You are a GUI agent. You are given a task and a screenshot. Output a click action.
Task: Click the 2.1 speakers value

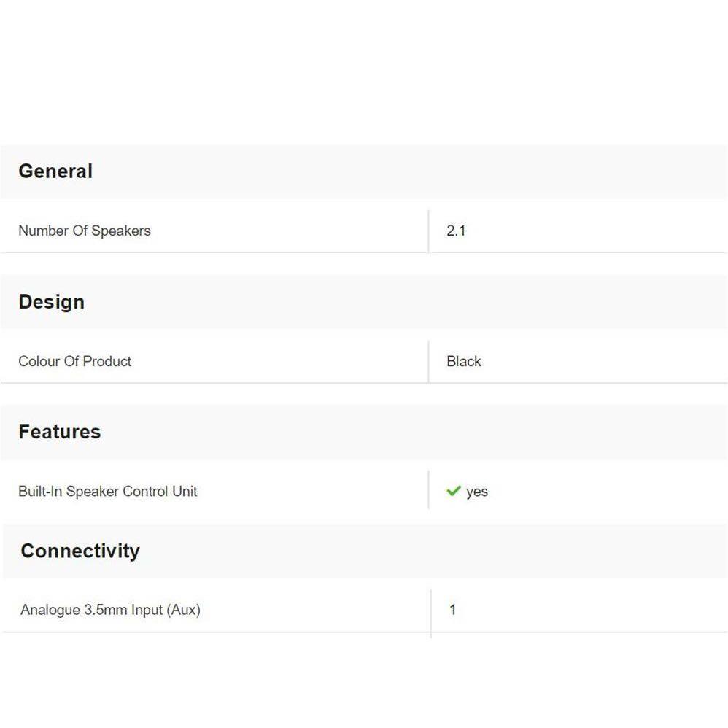[x=456, y=231]
